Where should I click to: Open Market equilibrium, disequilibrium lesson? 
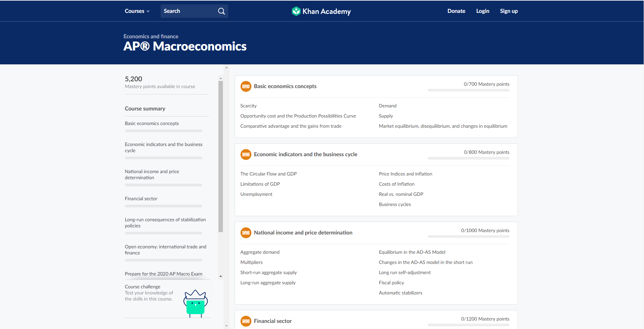[x=443, y=126]
